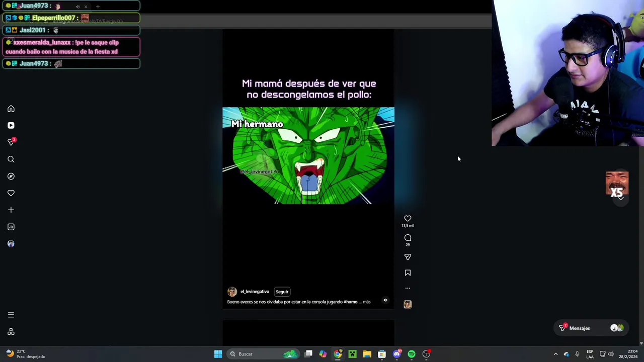Click the OneDrive tray icon
644x362 pixels.
tap(567, 354)
